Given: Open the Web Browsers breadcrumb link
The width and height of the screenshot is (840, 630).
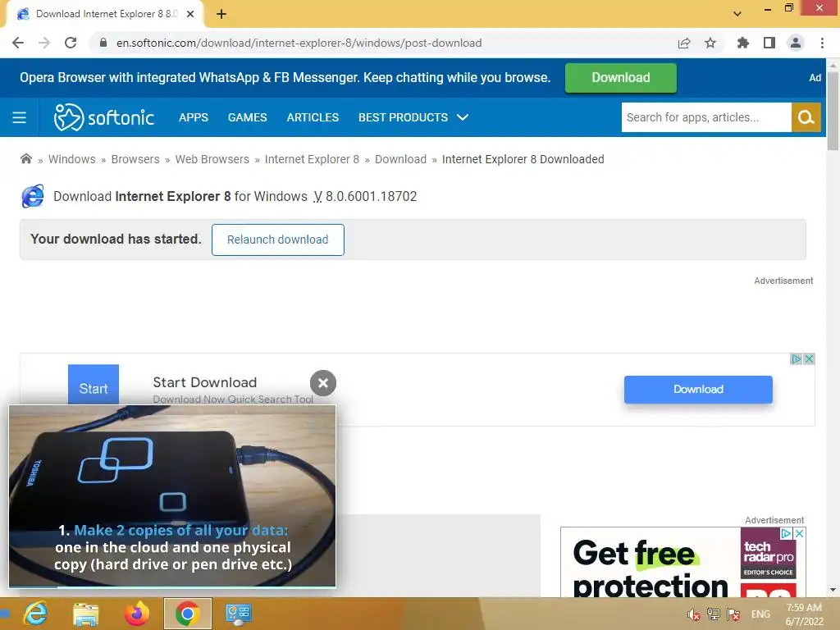Looking at the screenshot, I should pos(212,159).
